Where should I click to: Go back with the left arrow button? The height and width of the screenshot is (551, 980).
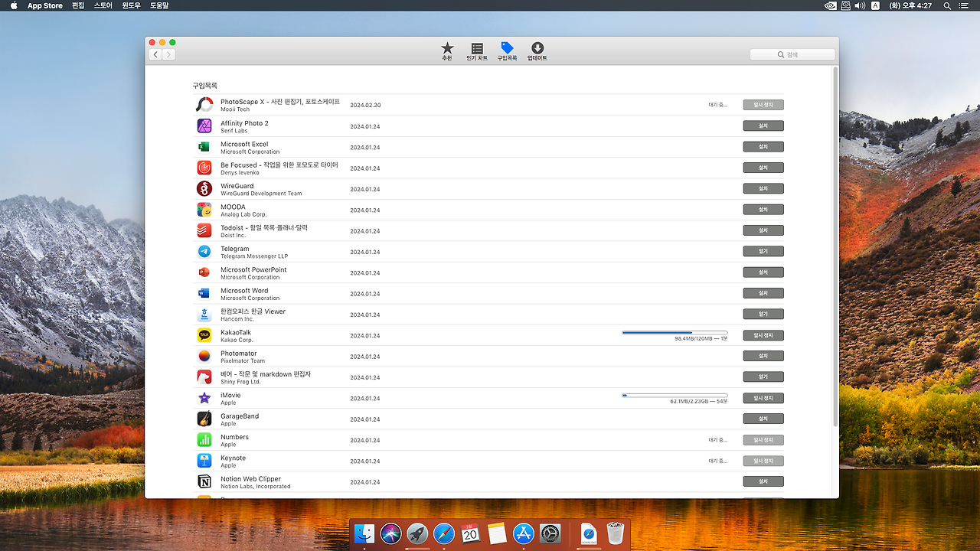pyautogui.click(x=155, y=54)
